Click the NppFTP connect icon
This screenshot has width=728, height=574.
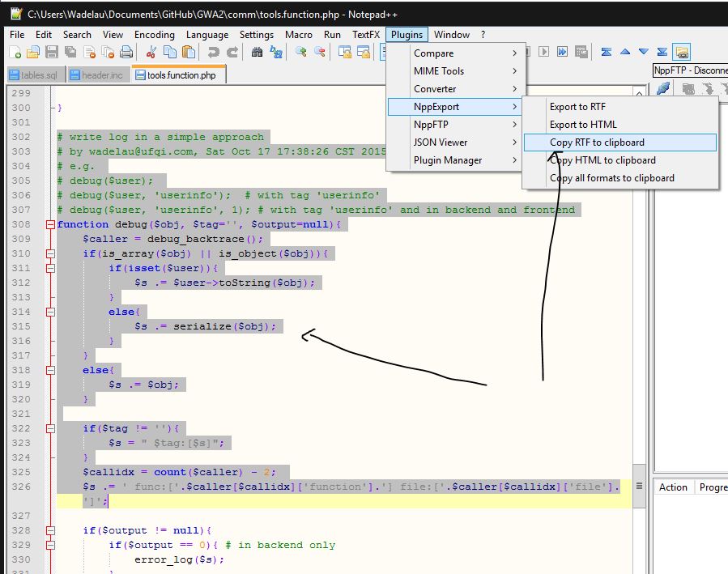click(x=663, y=88)
